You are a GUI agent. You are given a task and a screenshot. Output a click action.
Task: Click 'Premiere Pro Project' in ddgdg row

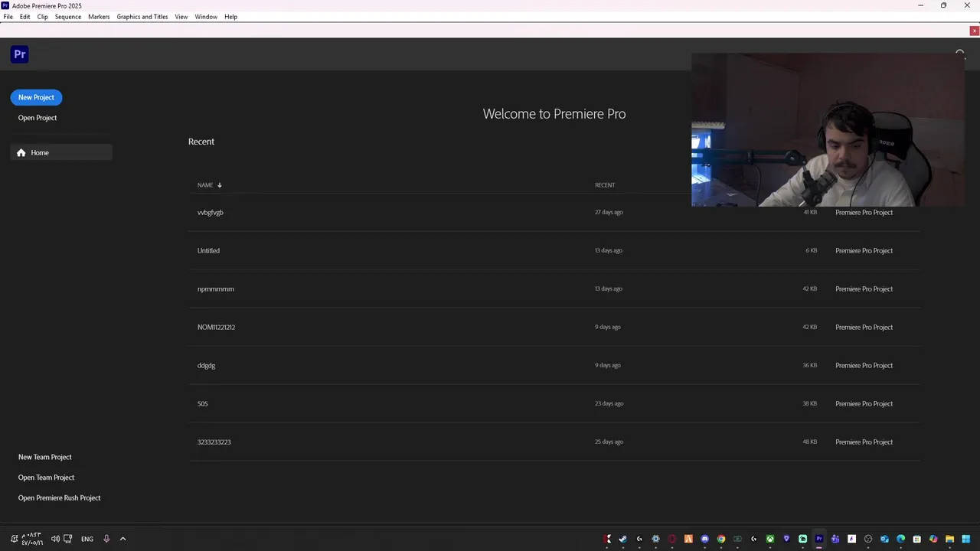(x=864, y=365)
